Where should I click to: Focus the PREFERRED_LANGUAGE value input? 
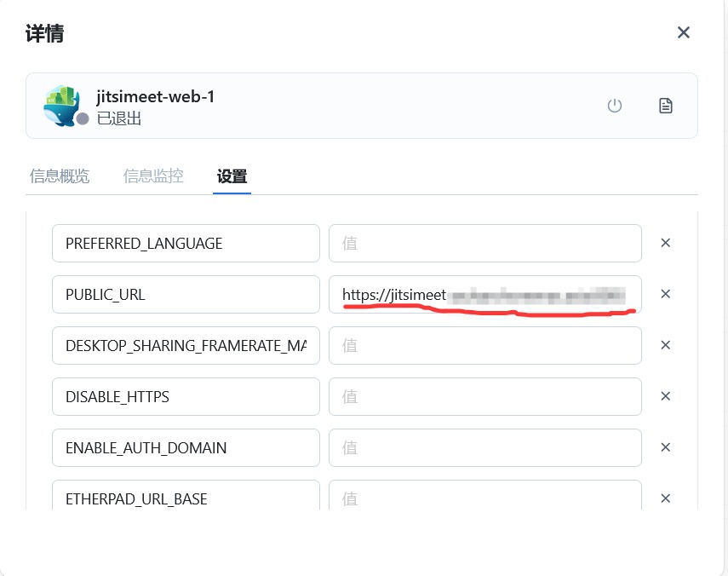click(484, 243)
